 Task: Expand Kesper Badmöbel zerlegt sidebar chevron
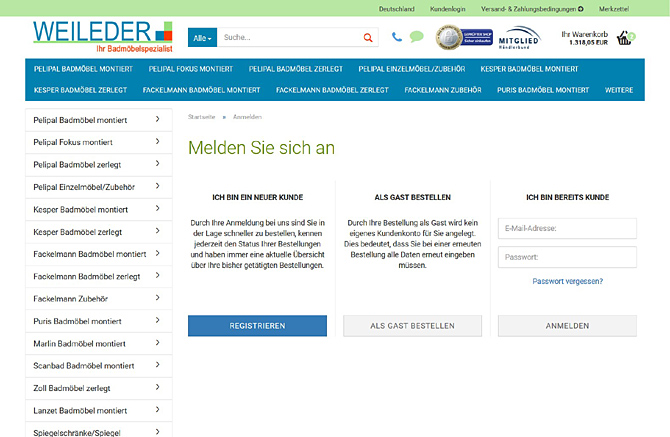(x=157, y=231)
